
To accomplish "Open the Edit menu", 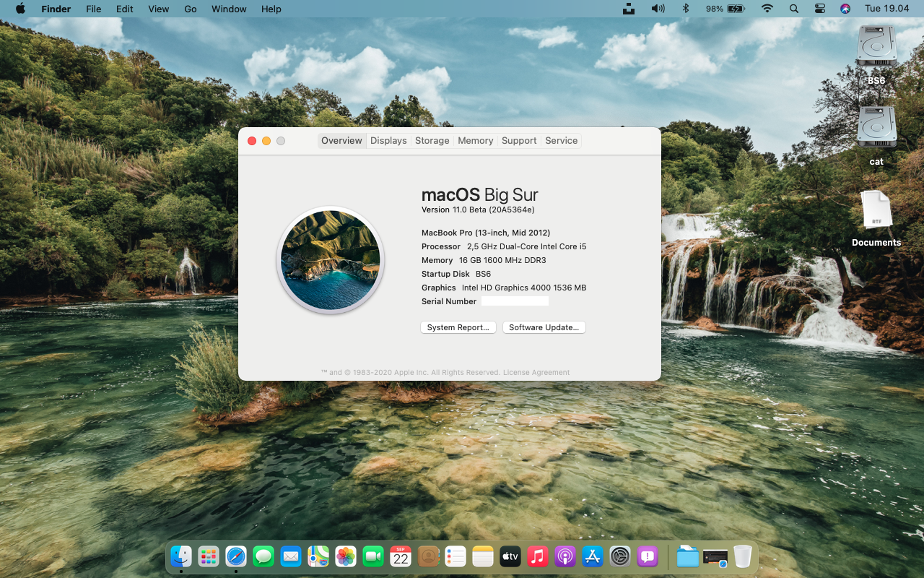I will pyautogui.click(x=125, y=9).
